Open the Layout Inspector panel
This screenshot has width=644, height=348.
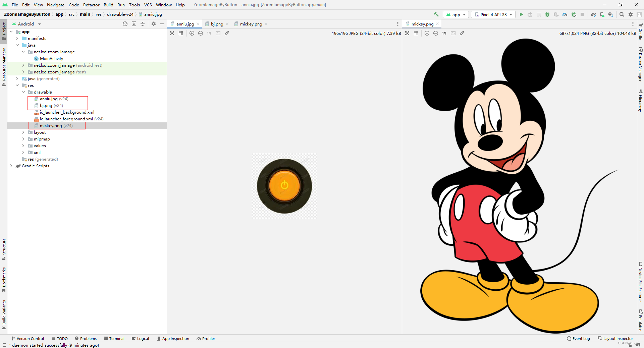click(x=615, y=339)
